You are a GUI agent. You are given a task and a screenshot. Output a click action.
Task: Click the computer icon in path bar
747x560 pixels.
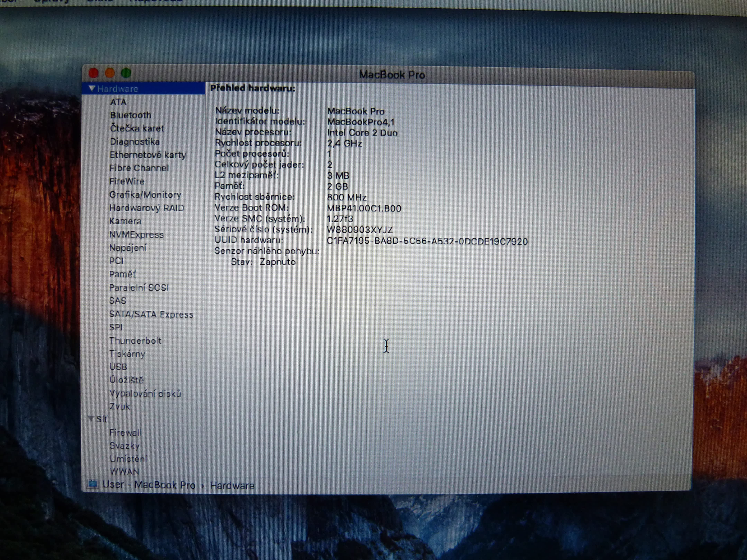[93, 484]
